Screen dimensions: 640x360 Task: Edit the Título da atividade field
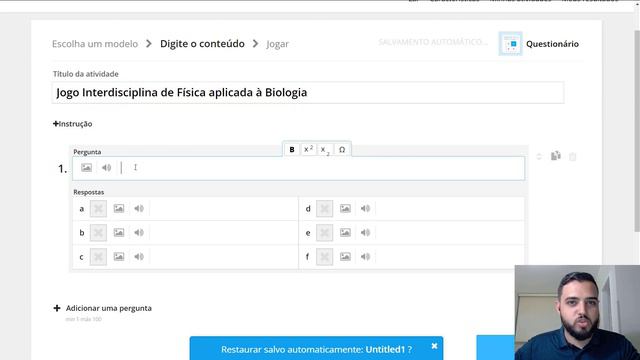(x=308, y=93)
